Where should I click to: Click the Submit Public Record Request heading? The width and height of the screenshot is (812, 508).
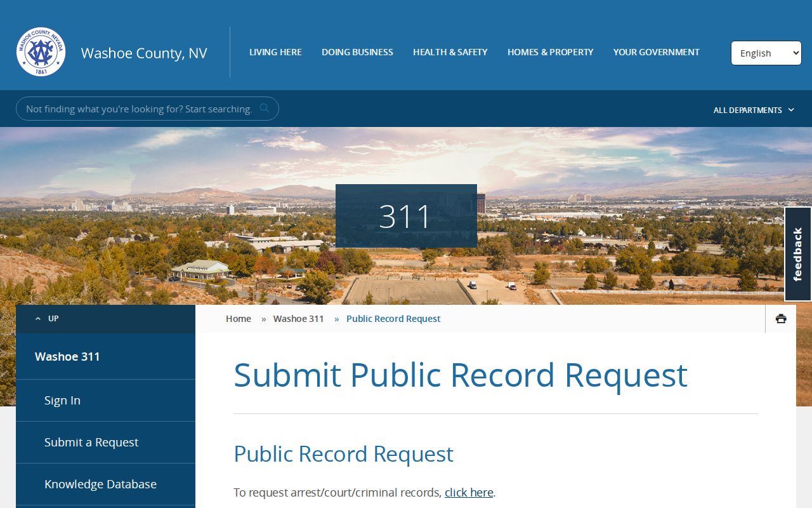[x=461, y=375]
